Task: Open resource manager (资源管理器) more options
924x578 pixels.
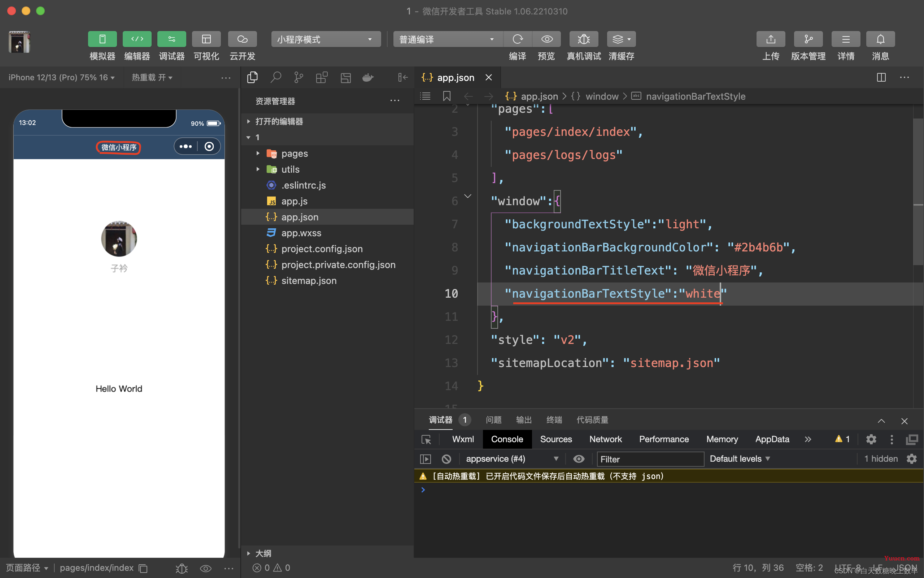Action: pos(395,101)
